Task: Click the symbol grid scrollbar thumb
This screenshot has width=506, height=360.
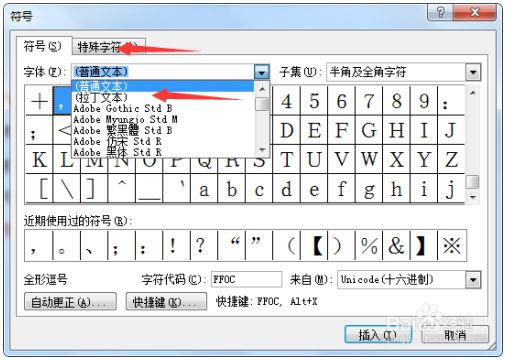Action: pos(472,182)
